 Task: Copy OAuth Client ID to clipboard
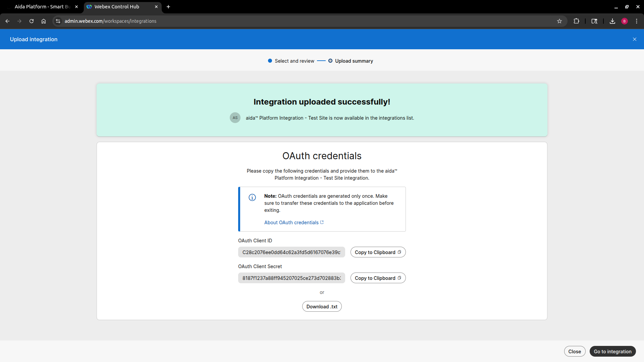coord(378,252)
